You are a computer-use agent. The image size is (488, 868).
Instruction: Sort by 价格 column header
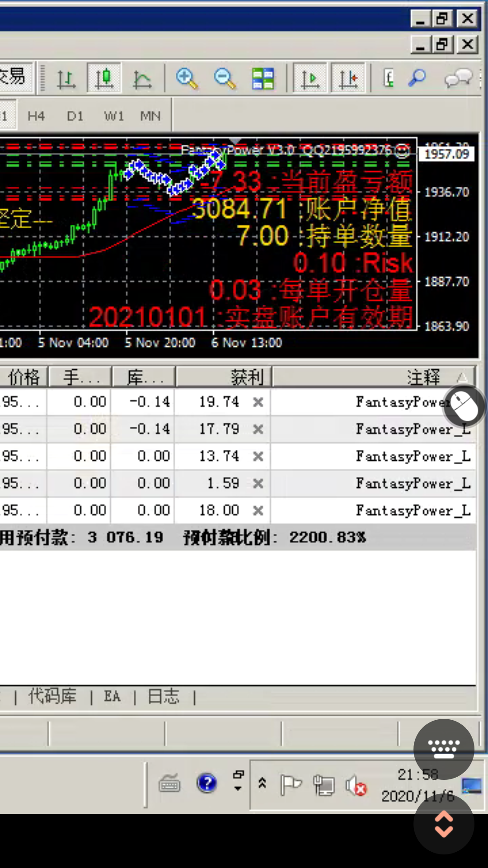click(x=23, y=377)
